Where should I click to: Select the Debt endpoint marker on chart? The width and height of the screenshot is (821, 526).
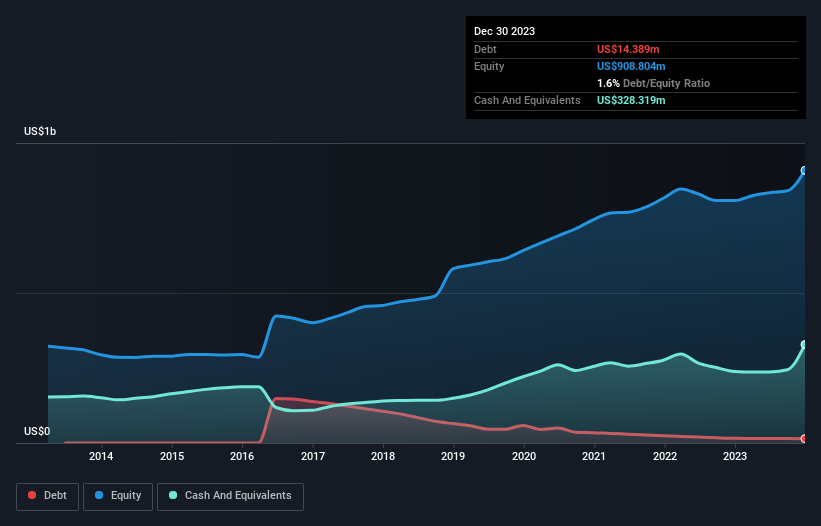[804, 439]
